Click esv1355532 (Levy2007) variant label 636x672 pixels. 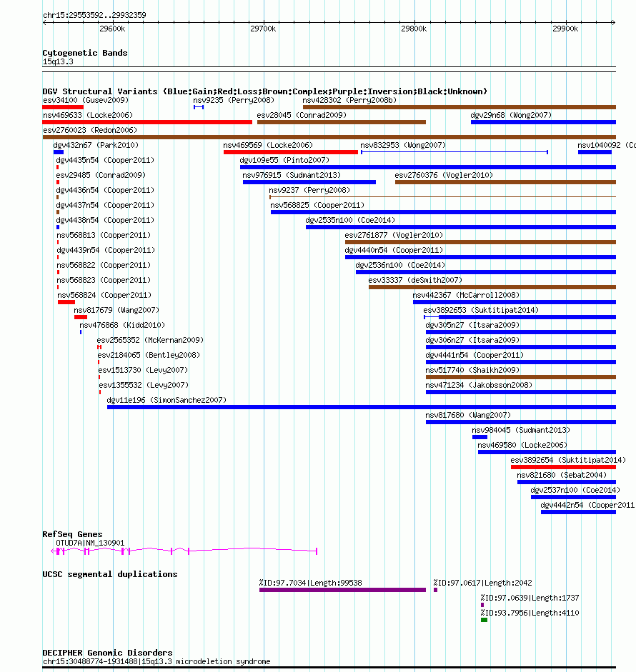pyautogui.click(x=144, y=386)
